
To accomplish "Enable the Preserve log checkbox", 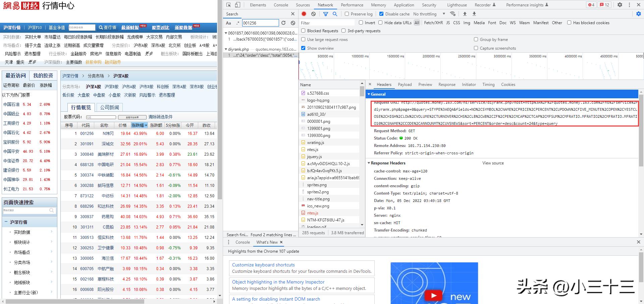I will [347, 14].
